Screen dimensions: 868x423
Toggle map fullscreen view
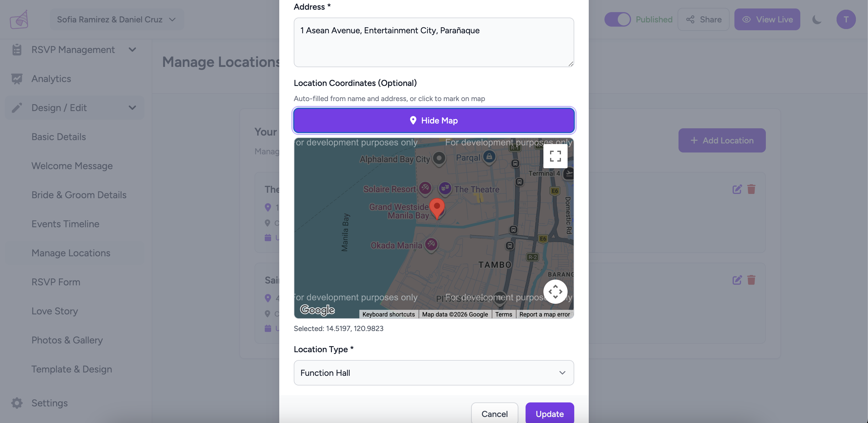(x=555, y=156)
